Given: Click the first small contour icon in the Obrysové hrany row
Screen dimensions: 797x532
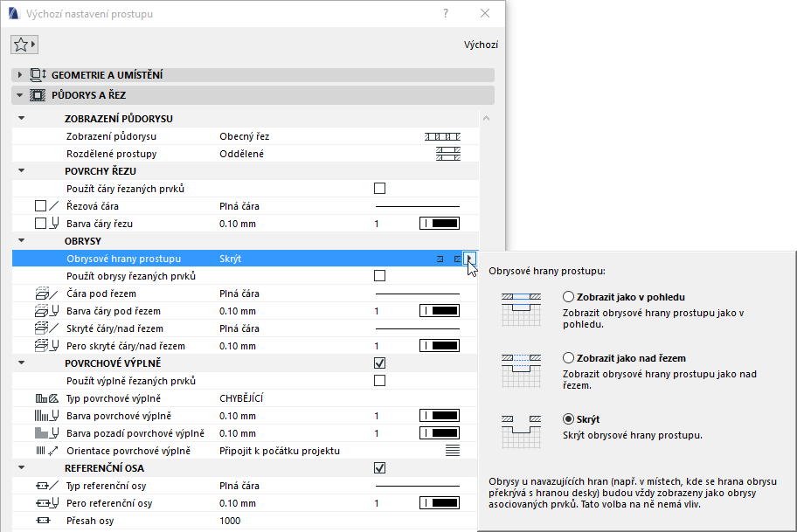Looking at the screenshot, I should 440,259.
